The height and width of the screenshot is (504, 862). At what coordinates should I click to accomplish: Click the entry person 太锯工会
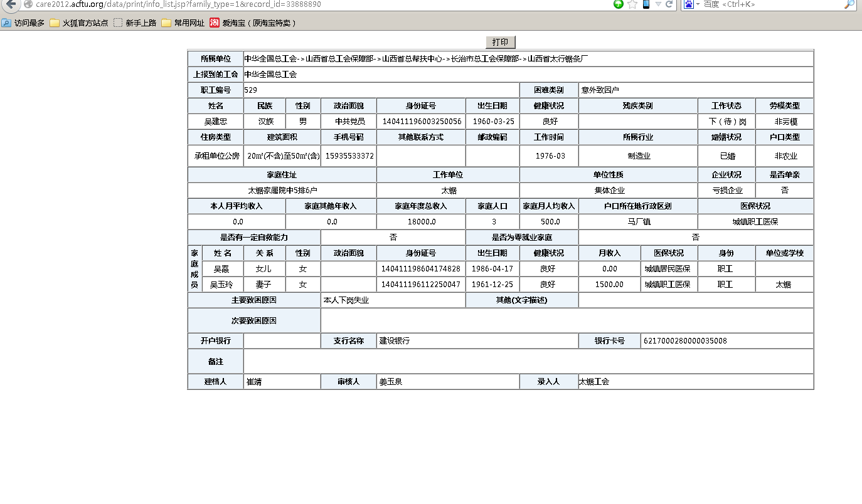coord(593,382)
